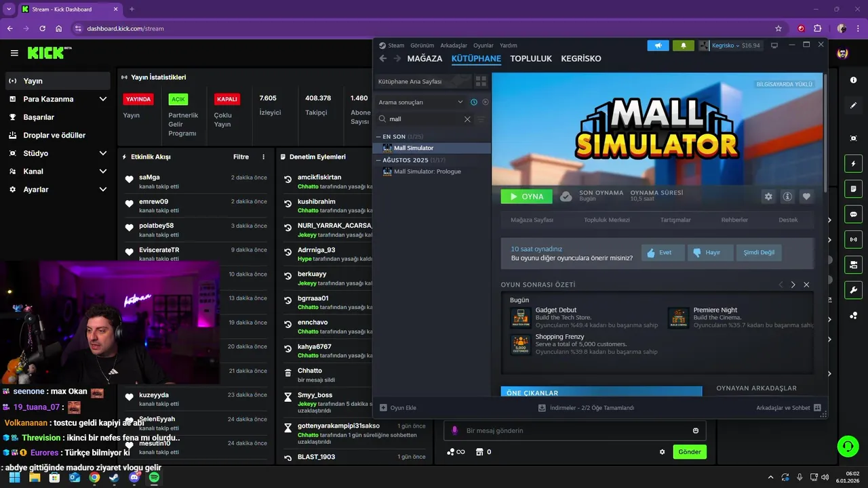Click Steam's announcements megaphone button

tap(658, 45)
